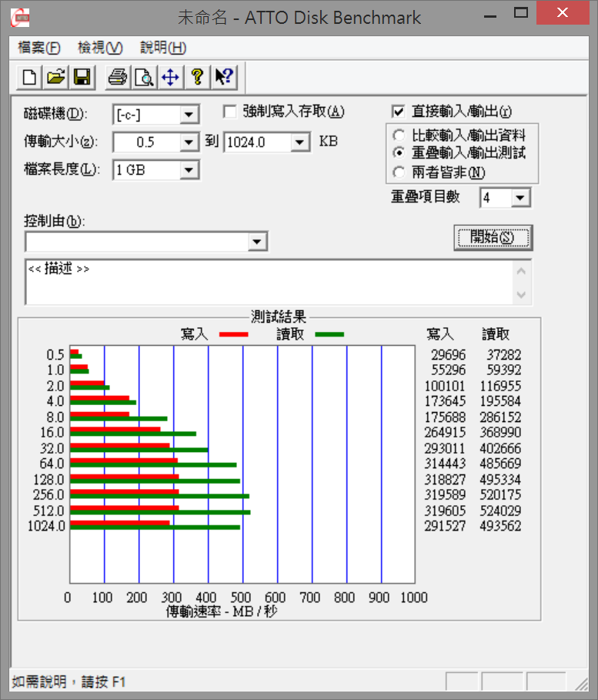Click the Open folder toolbar icon

coord(55,77)
